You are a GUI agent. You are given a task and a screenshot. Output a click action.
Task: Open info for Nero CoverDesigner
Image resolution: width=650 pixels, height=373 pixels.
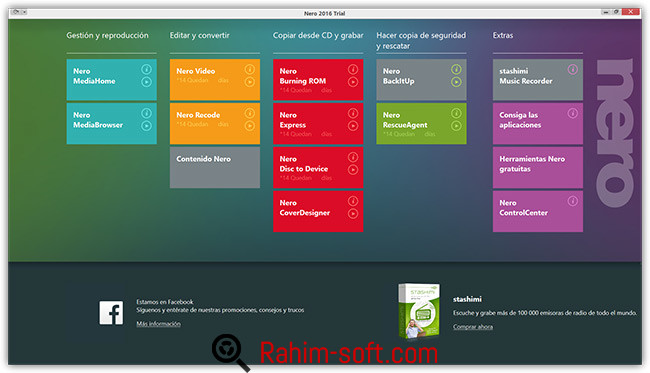coord(353,201)
